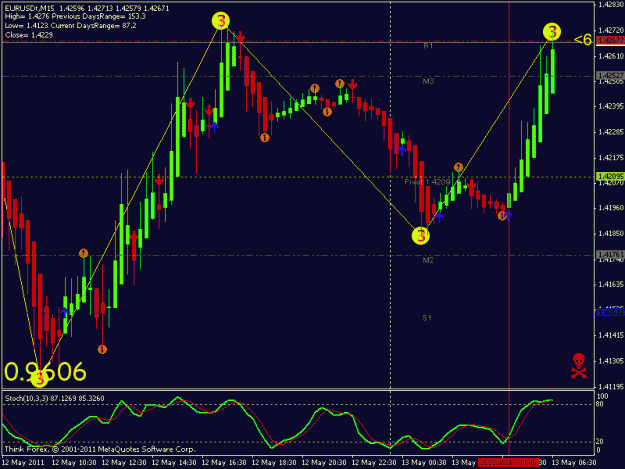Click the orange 1 marker above the Pivot rally

[458, 167]
